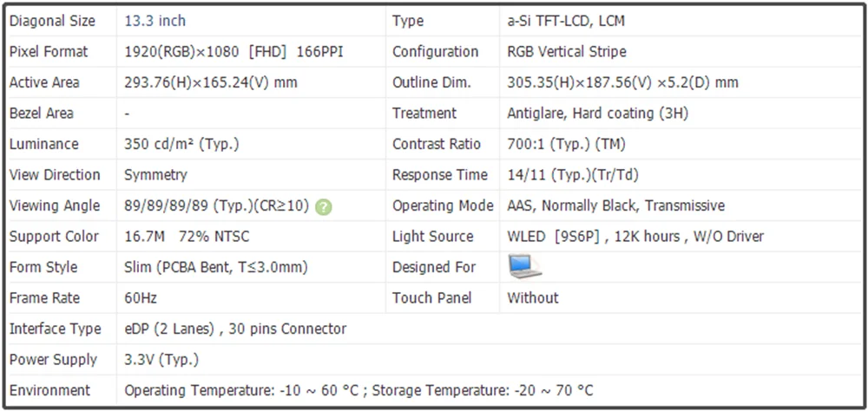The image size is (868, 411).
Task: Click the Touch Panel Without value
Action: [533, 298]
